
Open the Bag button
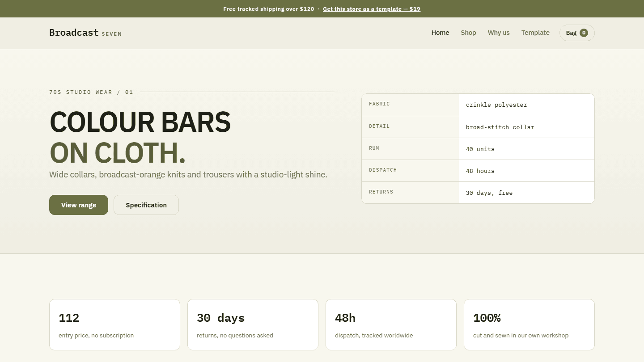tap(577, 33)
